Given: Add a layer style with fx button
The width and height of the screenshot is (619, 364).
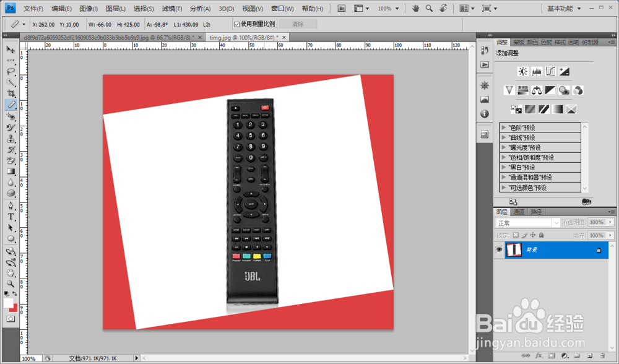Looking at the screenshot, I should (538, 356).
